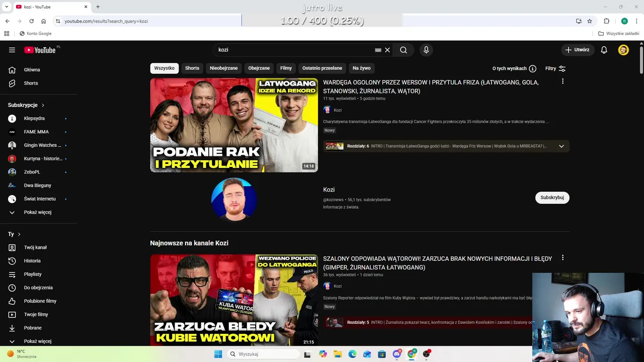Image resolution: width=644 pixels, height=362 pixels.
Task: Open File Explorer from the taskbar
Action: coord(338,354)
